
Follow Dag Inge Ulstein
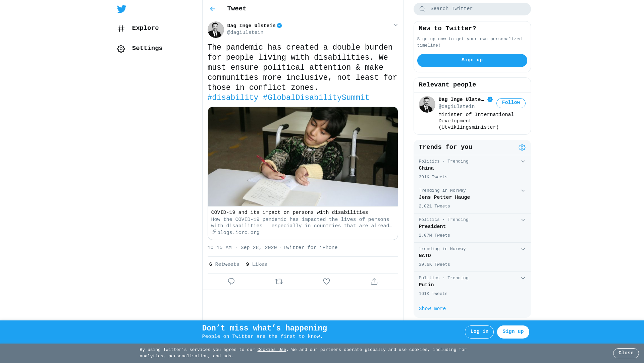511,103
